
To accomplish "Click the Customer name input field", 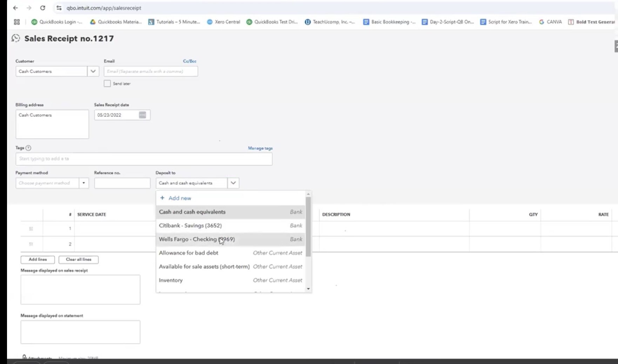I will coord(51,71).
